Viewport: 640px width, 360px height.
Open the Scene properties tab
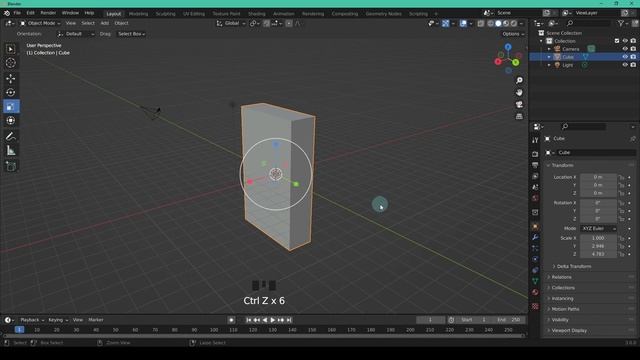click(x=535, y=187)
